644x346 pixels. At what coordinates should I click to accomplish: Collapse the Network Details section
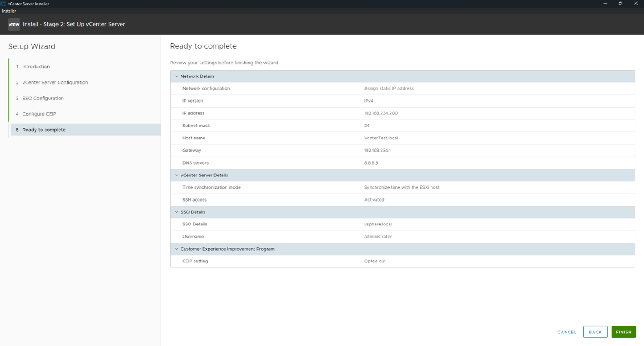[x=177, y=76]
